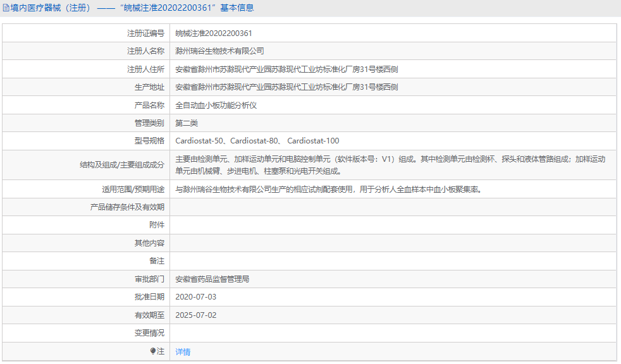Select the Cardiostat-50、Cardiostat-80 model text
The image size is (621, 364).
257,141
